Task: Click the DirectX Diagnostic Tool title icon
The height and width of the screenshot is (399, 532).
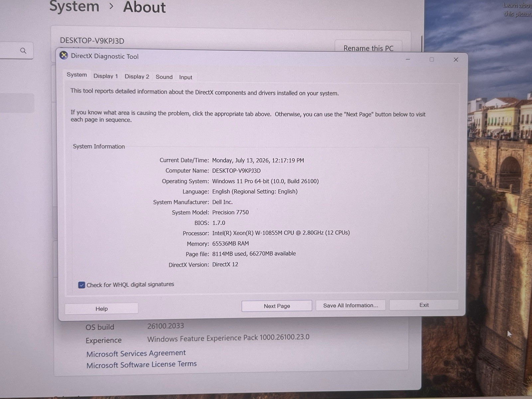Action: click(x=64, y=56)
